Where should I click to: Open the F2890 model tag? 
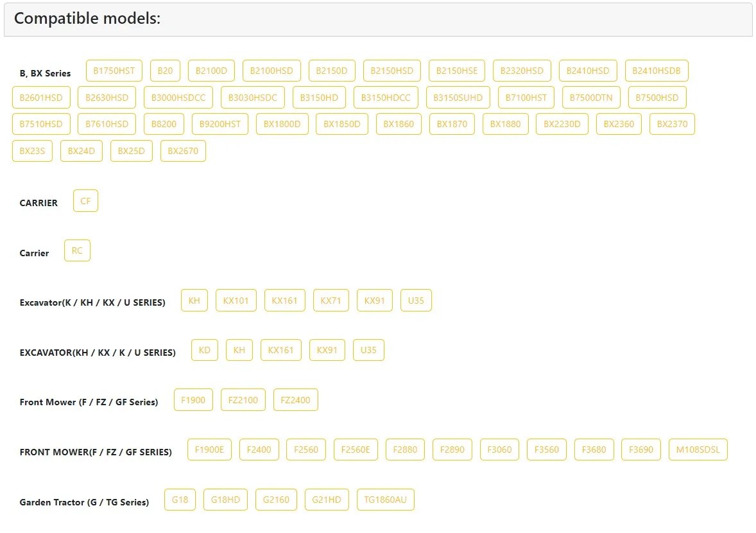(x=452, y=450)
